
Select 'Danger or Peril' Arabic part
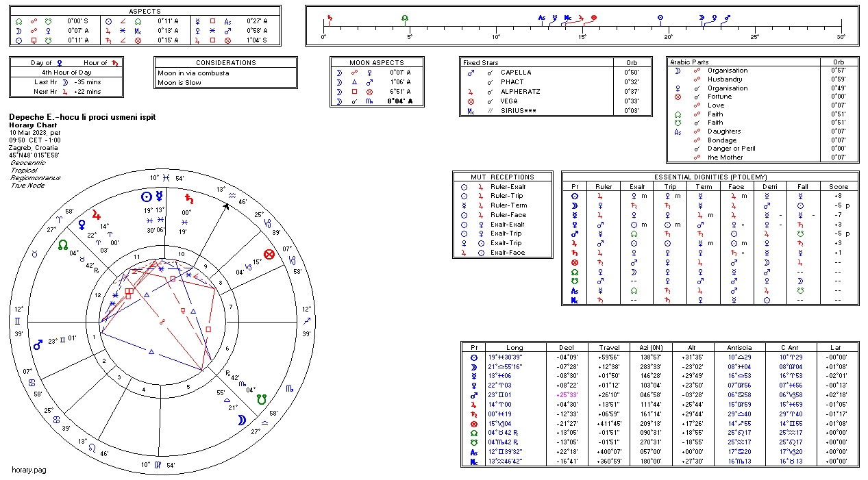point(731,148)
